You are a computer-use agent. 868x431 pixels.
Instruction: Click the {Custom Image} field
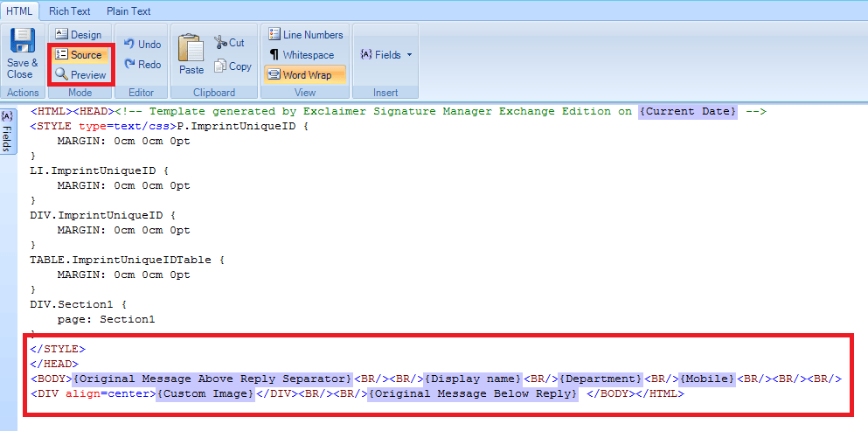(205, 394)
